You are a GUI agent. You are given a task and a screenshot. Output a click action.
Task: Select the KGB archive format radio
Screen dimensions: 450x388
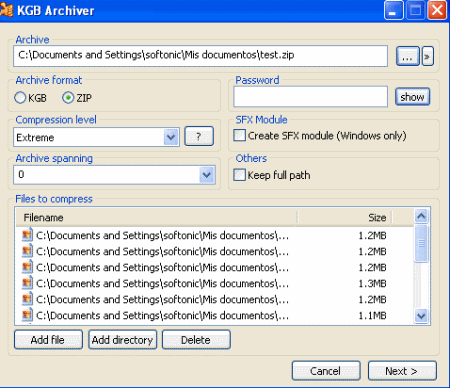pyautogui.click(x=20, y=98)
